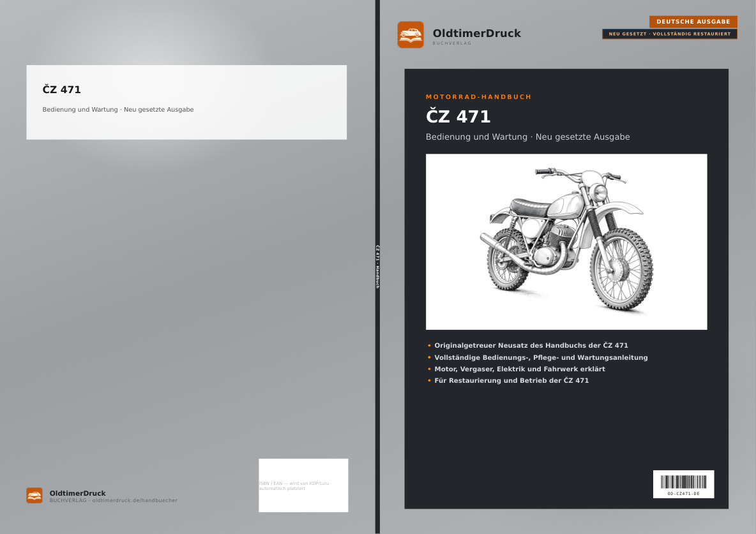Click the OldtimerDruck name on back cover footer
This screenshot has height=534, width=756.
(77, 493)
